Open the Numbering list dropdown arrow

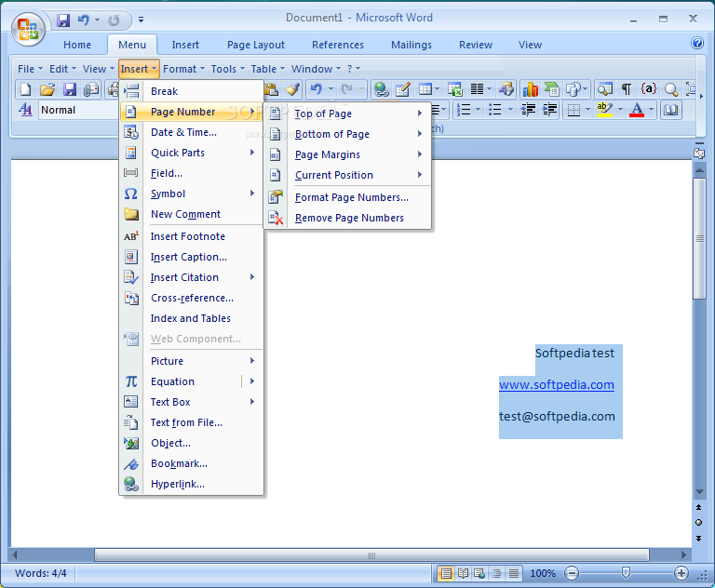click(x=478, y=110)
